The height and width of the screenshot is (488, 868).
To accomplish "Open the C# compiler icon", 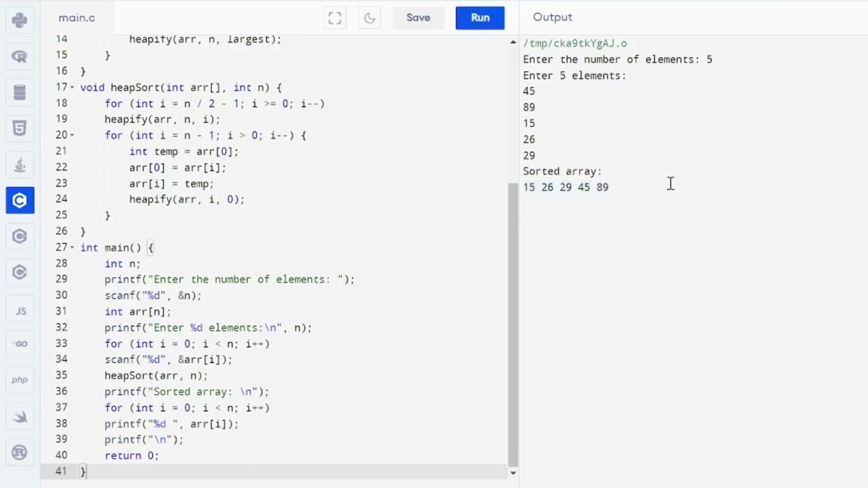I will click(20, 272).
